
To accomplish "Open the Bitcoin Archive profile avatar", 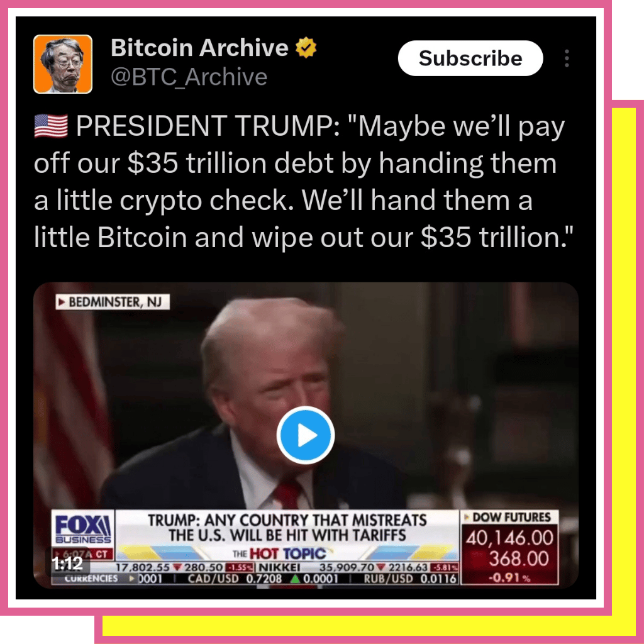I will pos(63,64).
